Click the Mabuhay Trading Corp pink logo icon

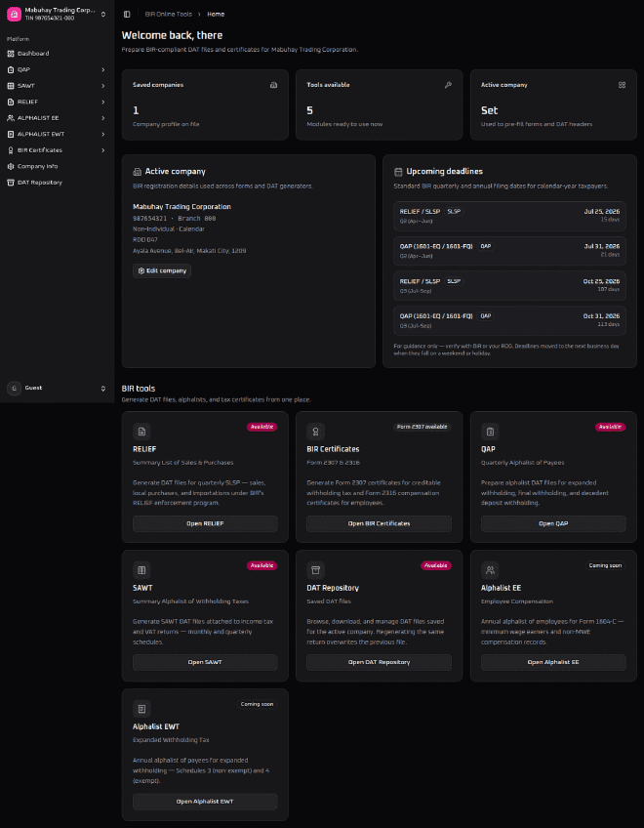[14, 14]
